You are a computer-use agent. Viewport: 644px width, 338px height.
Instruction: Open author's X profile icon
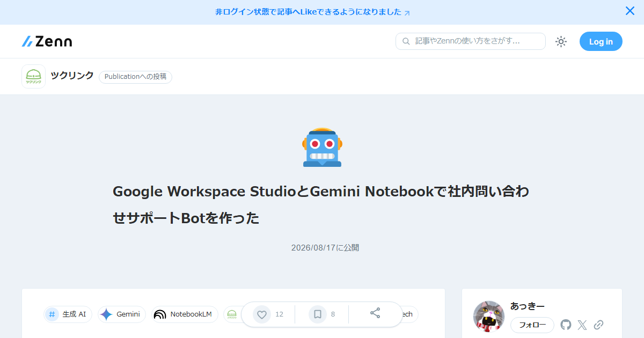click(582, 325)
